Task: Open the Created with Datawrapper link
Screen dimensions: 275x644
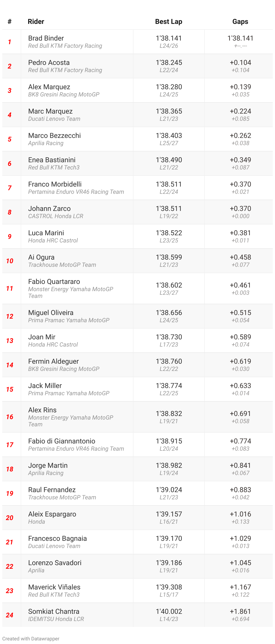Action: [x=31, y=639]
